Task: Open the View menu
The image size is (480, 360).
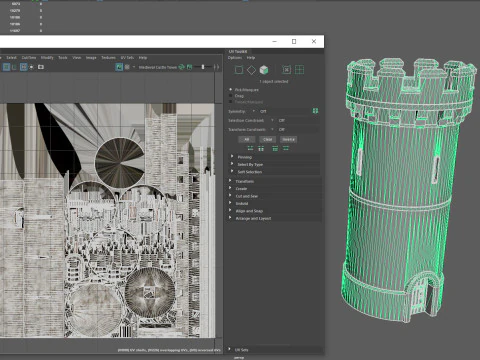Action: (77, 58)
